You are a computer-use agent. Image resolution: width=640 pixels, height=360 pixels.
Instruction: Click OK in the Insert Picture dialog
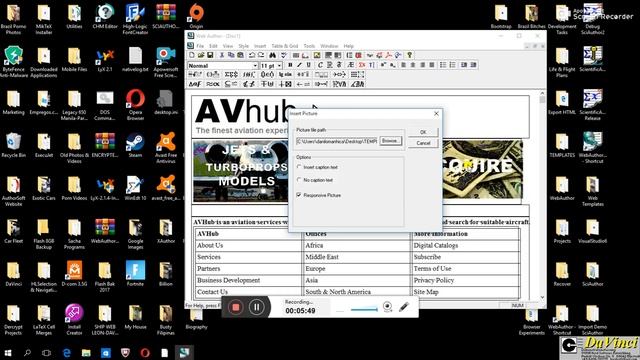click(x=423, y=132)
